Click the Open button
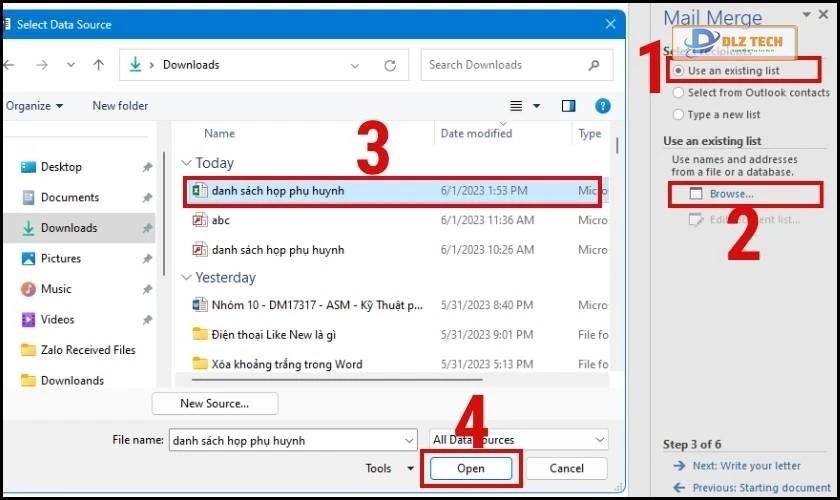 click(470, 468)
